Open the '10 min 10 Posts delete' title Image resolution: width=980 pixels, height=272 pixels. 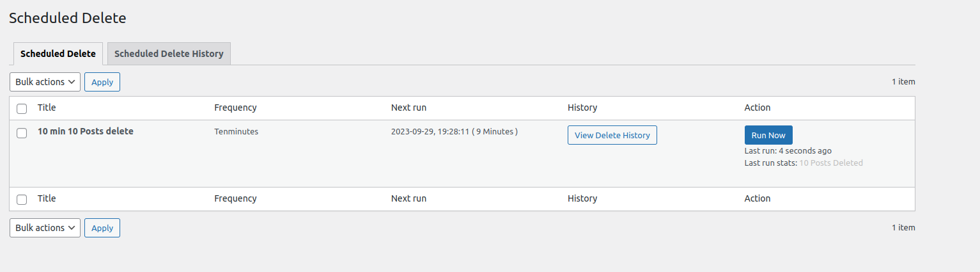pyautogui.click(x=86, y=131)
